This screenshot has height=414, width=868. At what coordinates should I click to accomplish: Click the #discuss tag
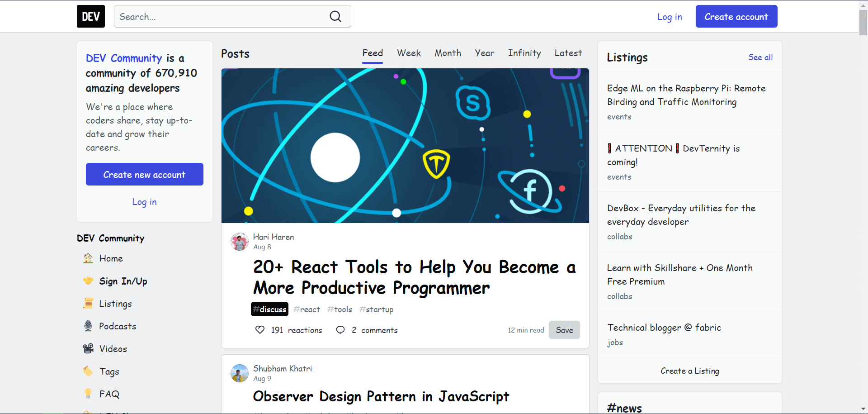click(269, 309)
